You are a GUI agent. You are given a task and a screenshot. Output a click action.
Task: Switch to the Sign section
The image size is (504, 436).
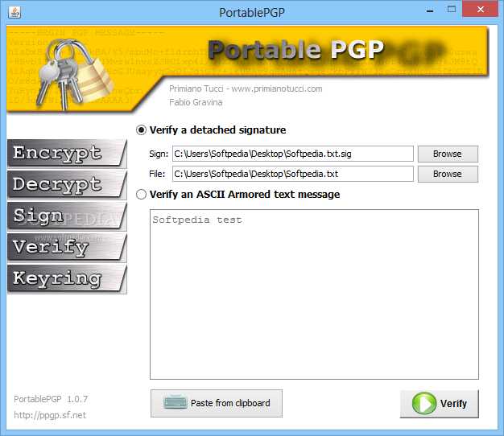(67, 216)
